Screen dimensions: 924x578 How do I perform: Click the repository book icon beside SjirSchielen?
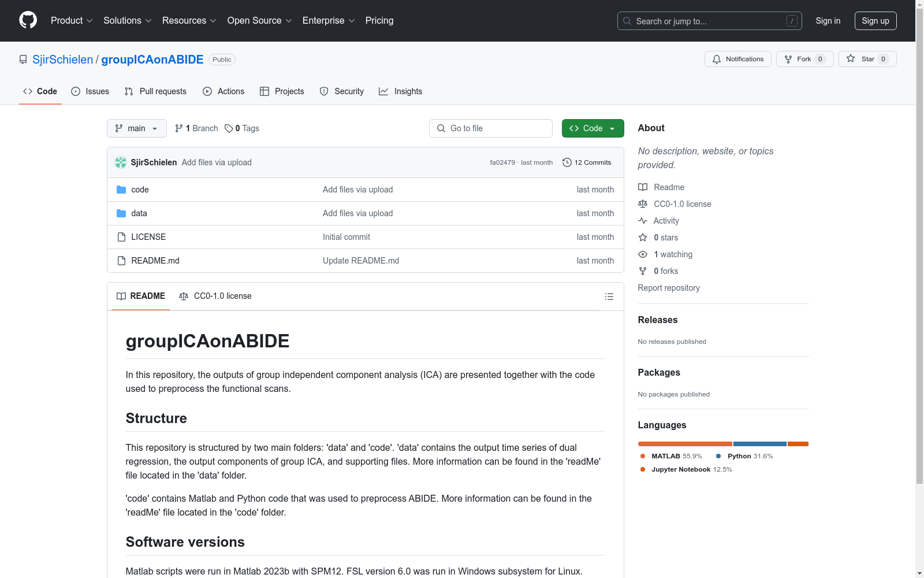point(23,60)
